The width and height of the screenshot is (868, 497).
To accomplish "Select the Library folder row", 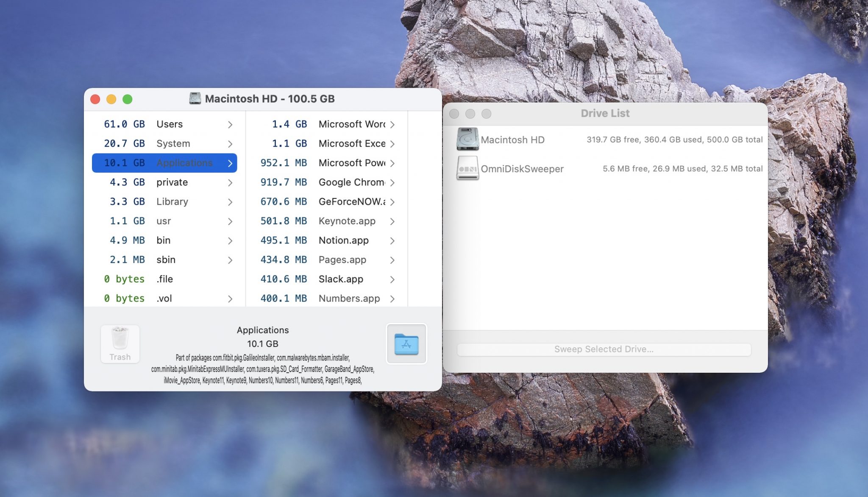I will click(164, 202).
